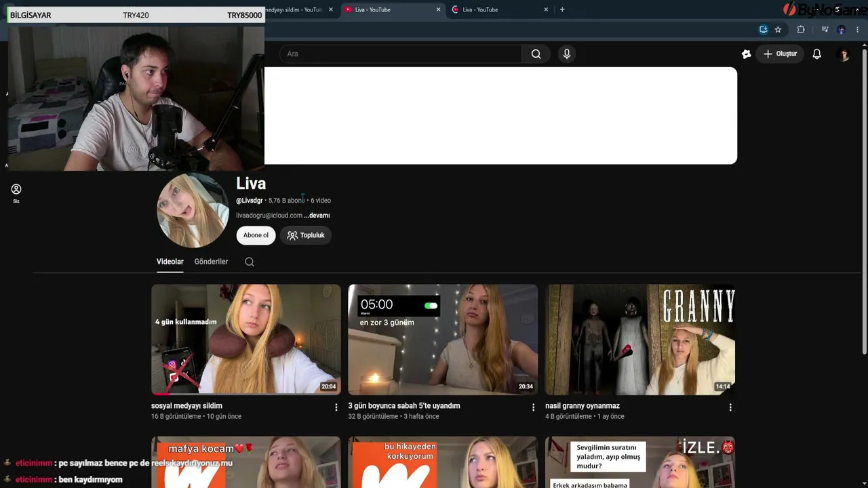The height and width of the screenshot is (488, 868).
Task: Open the sparkle icon beside Oluştur
Action: pyautogui.click(x=747, y=54)
